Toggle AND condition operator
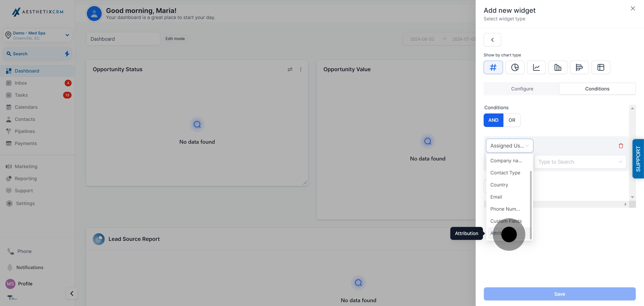 (x=493, y=120)
